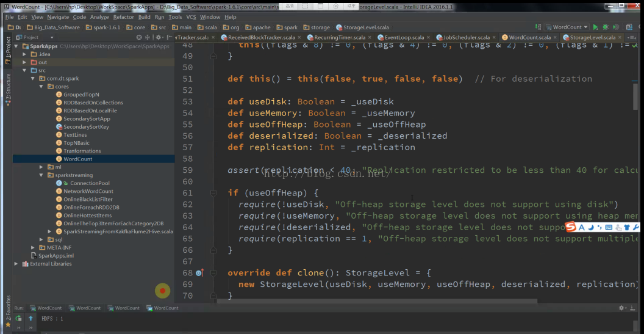Select the last WordCount run tab
The image size is (644, 334).
[162, 308]
